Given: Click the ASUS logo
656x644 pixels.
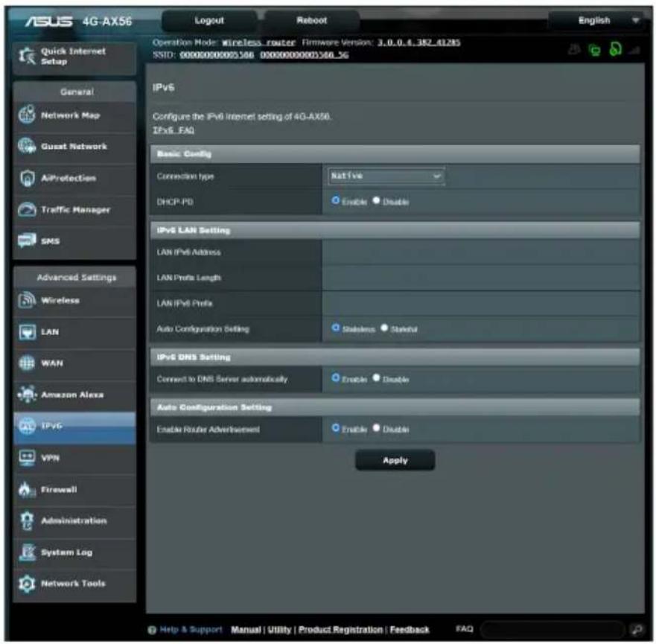Looking at the screenshot, I should pyautogui.click(x=48, y=21).
